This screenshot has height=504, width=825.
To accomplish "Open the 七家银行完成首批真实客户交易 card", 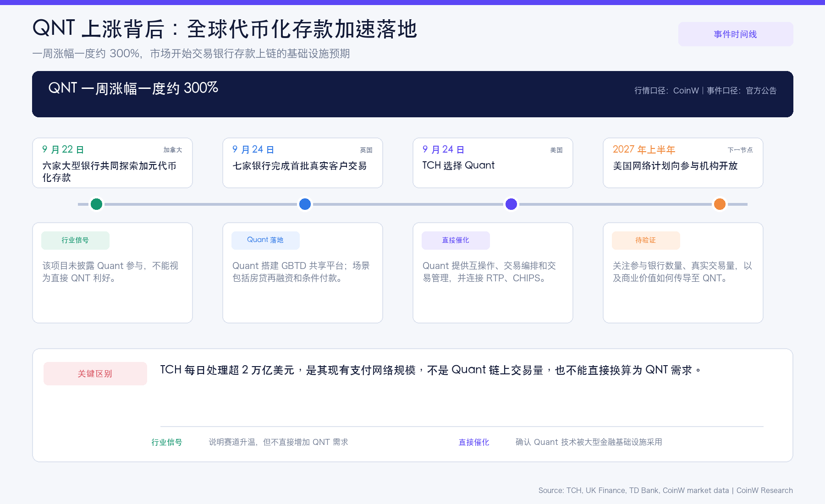I will click(x=302, y=163).
